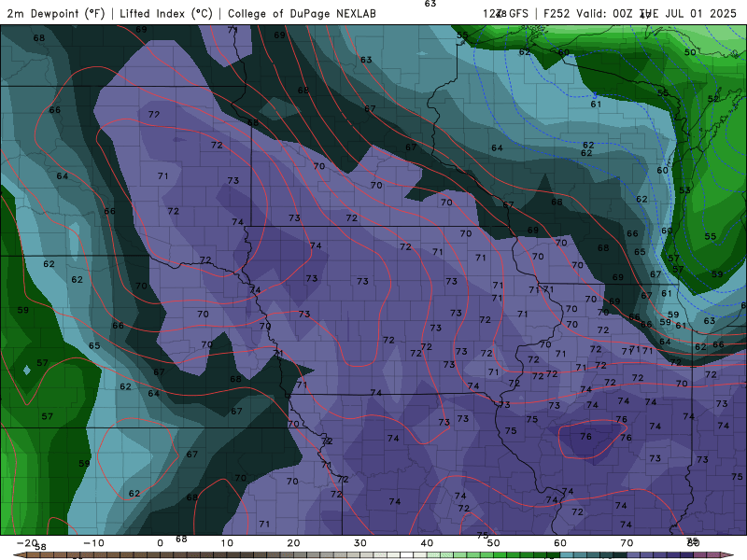Click the 40 label on color scale
747x560 pixels.
(427, 543)
